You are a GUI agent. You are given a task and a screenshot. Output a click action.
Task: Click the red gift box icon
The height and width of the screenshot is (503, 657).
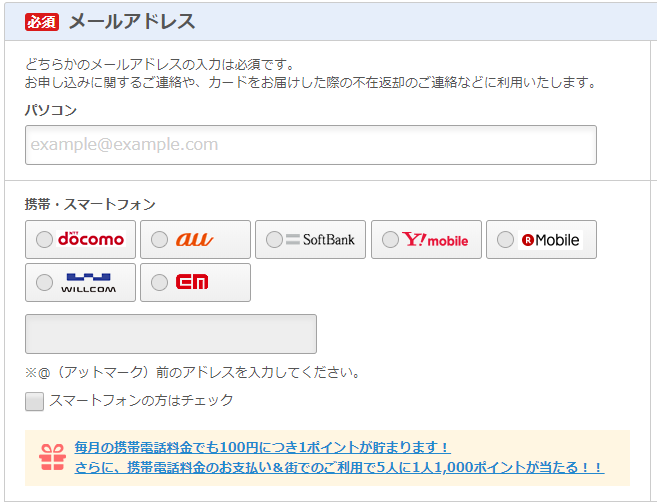coord(52,458)
